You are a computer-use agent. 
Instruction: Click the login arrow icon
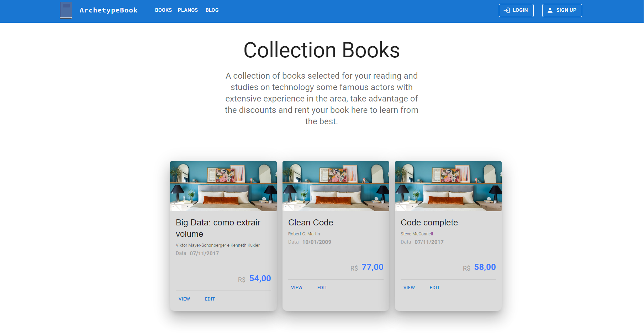click(507, 10)
